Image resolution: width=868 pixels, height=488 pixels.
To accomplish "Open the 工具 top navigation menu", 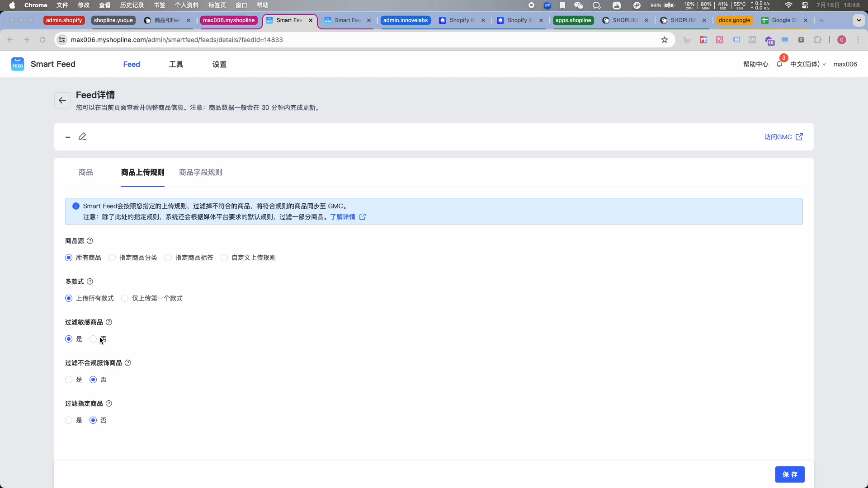I will click(176, 64).
